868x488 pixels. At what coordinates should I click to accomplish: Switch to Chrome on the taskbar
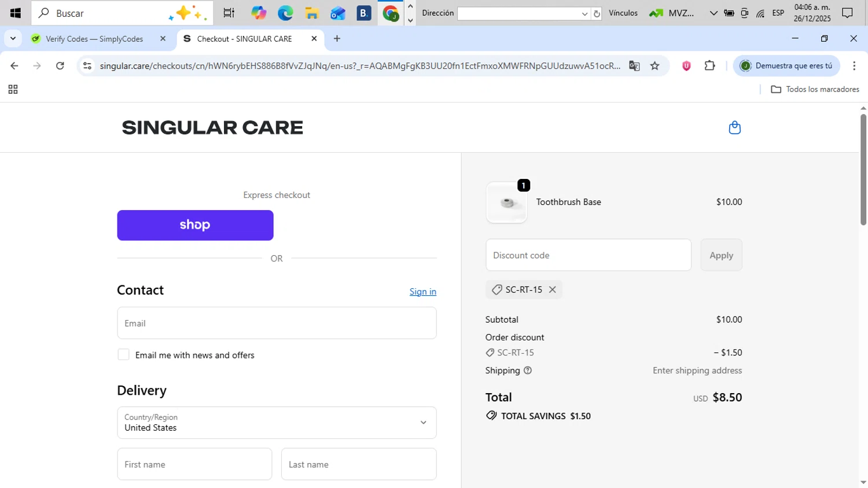coord(391,13)
